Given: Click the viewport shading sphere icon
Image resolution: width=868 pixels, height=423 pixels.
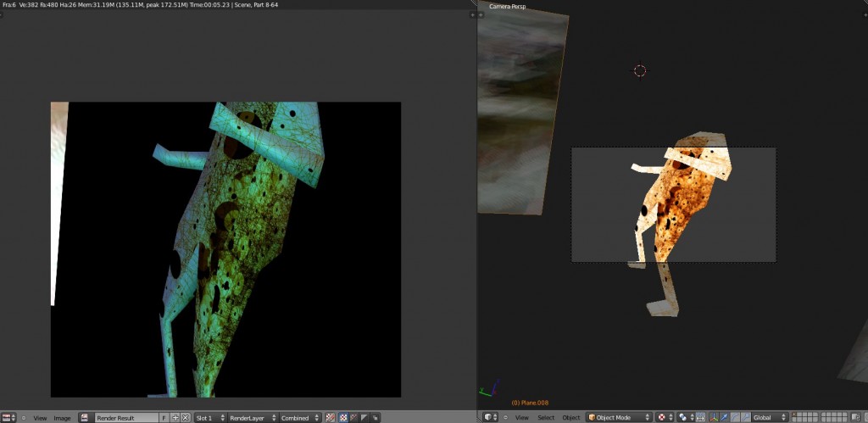Looking at the screenshot, I should click(x=662, y=418).
